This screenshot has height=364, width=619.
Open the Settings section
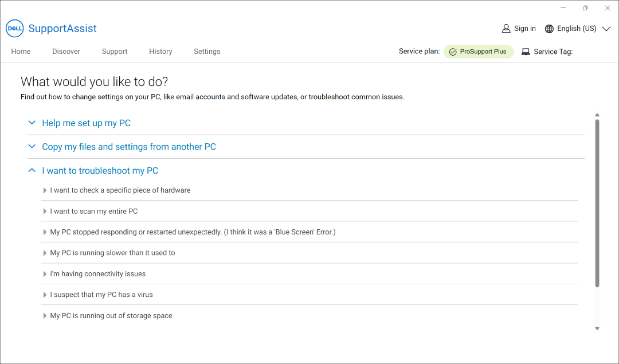click(207, 52)
